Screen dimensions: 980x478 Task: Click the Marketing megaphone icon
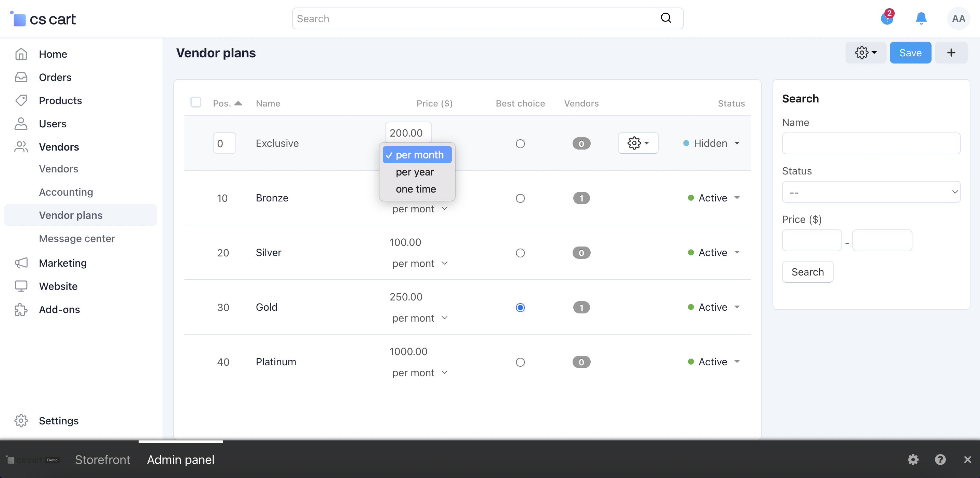21,263
